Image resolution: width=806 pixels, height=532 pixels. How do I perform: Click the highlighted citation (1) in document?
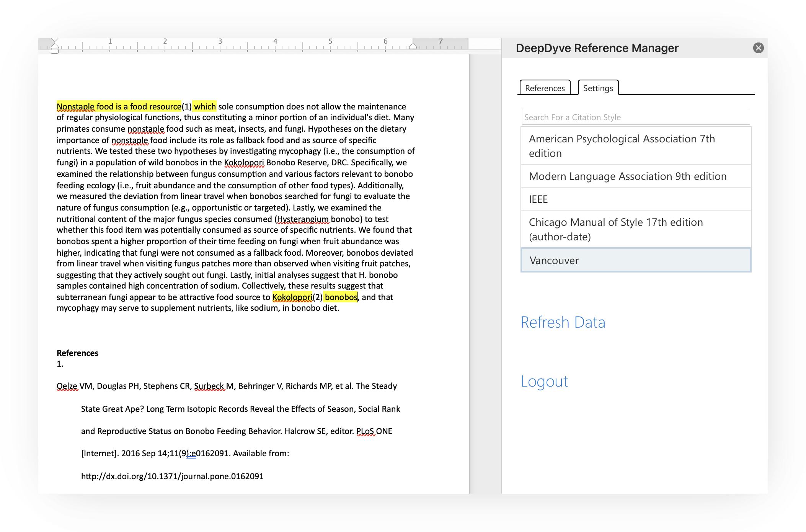click(187, 106)
